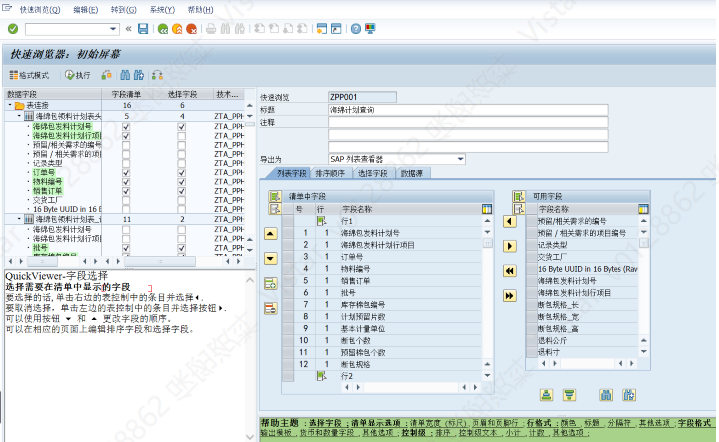
Task: Click the green Enter checkmark icon
Action: (x=13, y=29)
